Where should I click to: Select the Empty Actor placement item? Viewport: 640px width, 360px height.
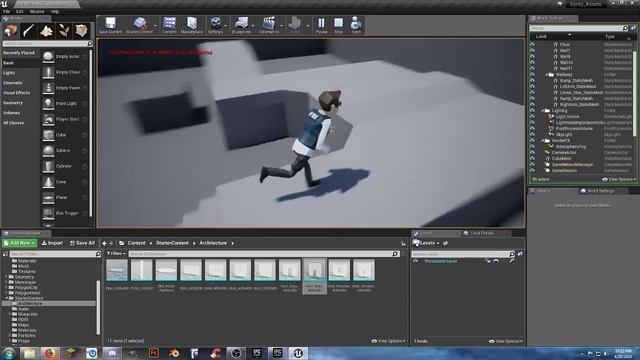click(x=65, y=57)
